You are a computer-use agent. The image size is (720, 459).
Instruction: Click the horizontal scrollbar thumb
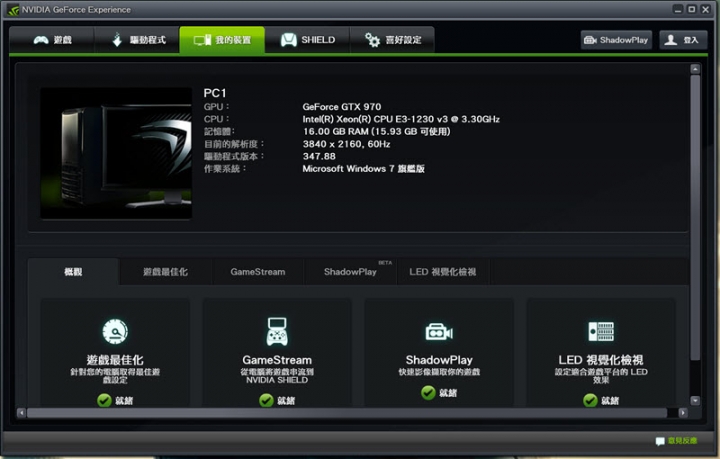(x=347, y=413)
